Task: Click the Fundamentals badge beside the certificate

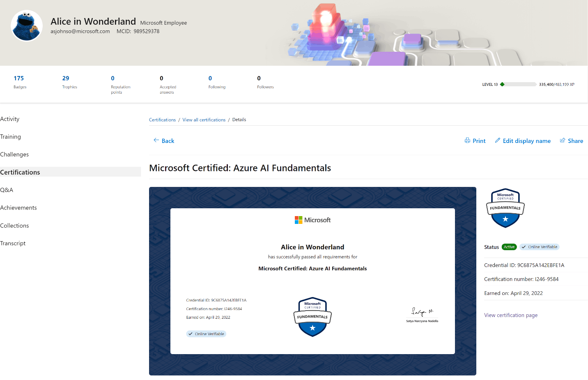Action: tap(505, 208)
